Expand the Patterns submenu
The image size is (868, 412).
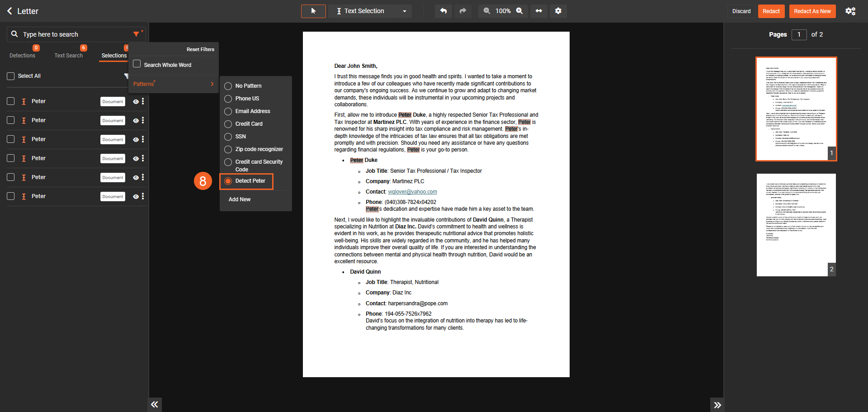[x=173, y=84]
